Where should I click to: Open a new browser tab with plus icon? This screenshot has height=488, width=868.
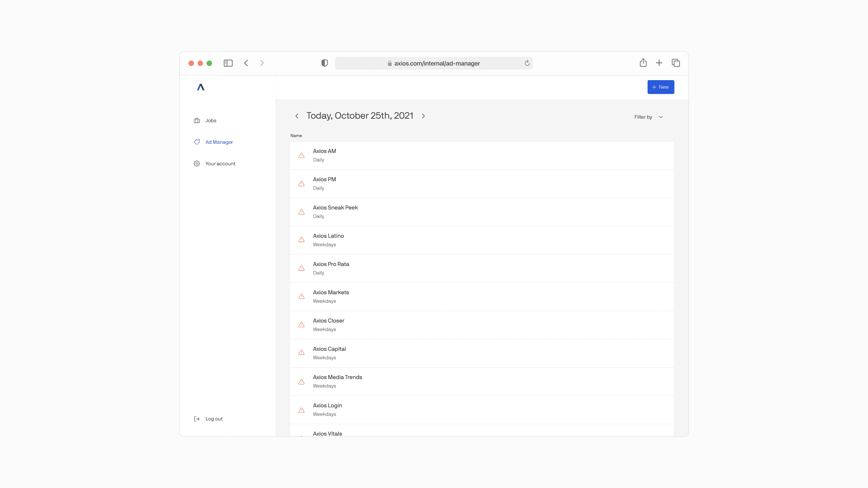point(659,63)
